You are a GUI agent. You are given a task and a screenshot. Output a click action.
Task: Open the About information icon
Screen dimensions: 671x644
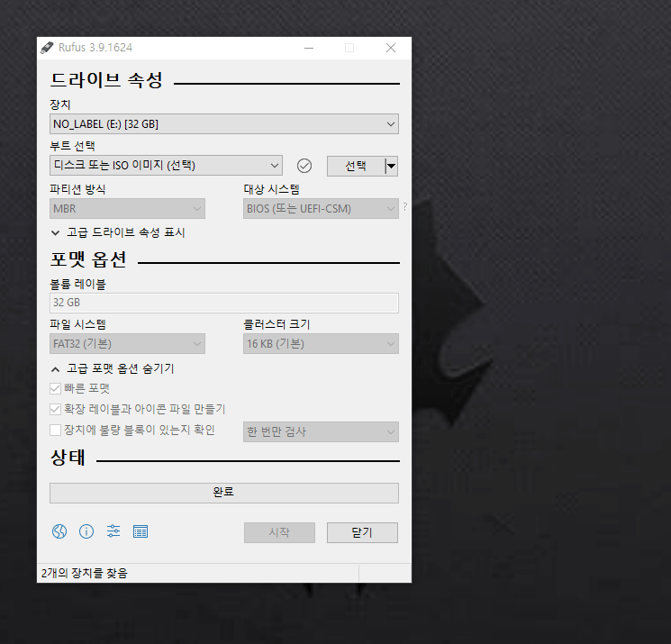tap(86, 531)
